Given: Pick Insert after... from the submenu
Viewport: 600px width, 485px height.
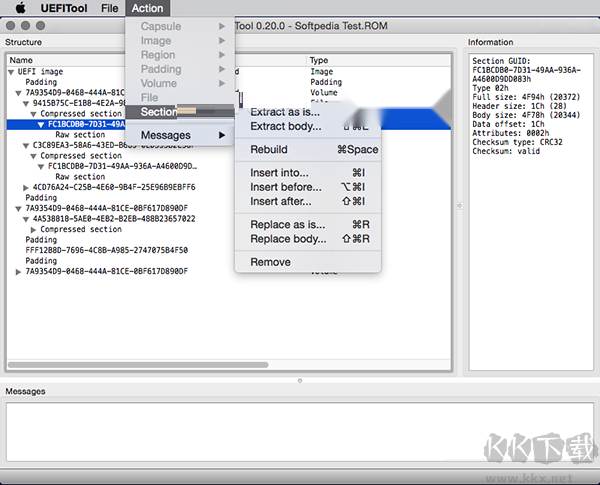Looking at the screenshot, I should tap(281, 202).
